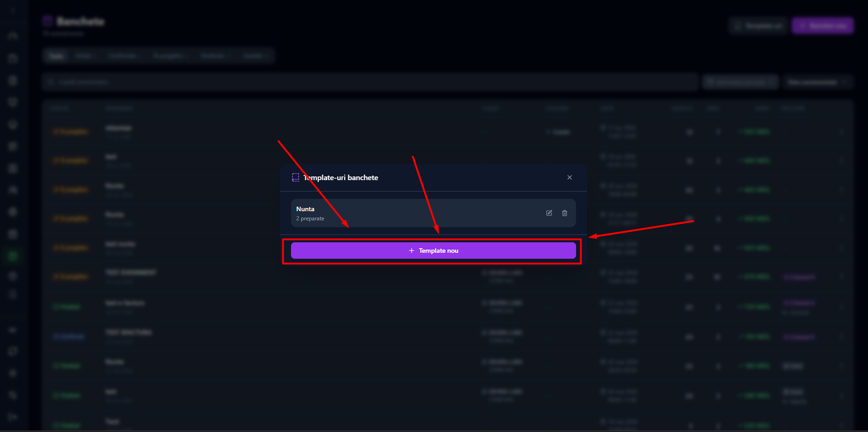Select the first 'Toate' filter tab
The height and width of the screenshot is (432, 868).
[x=56, y=56]
